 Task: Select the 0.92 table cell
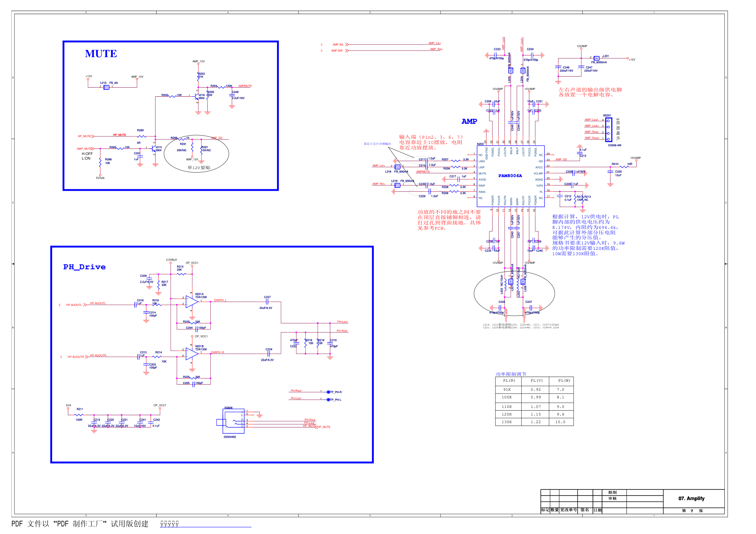coord(536,390)
